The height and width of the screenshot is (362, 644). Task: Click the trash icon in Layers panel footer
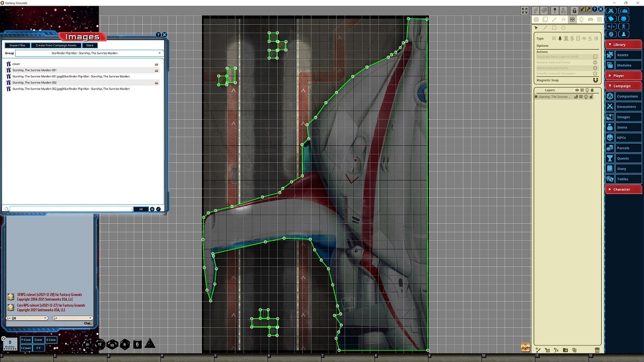tap(597, 350)
